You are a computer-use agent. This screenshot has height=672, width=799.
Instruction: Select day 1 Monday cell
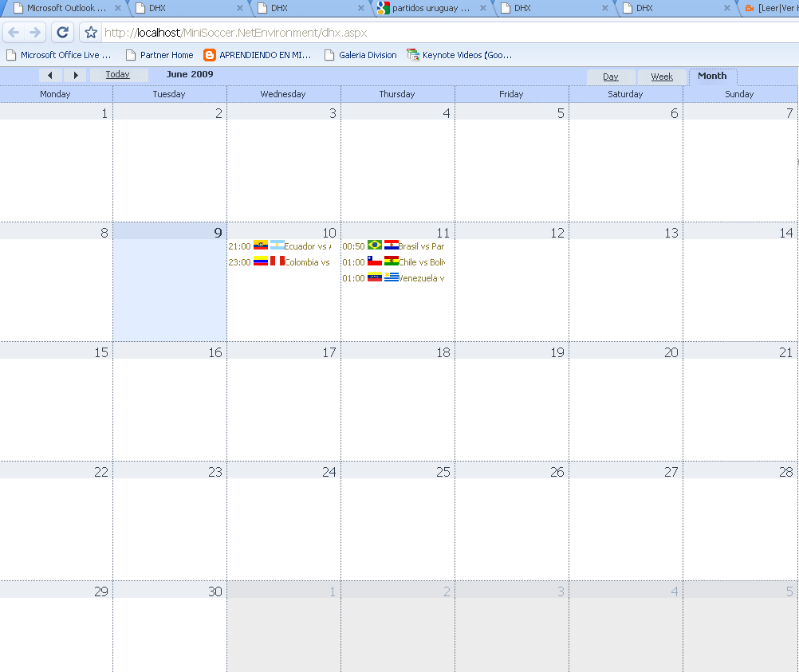[x=56, y=163]
